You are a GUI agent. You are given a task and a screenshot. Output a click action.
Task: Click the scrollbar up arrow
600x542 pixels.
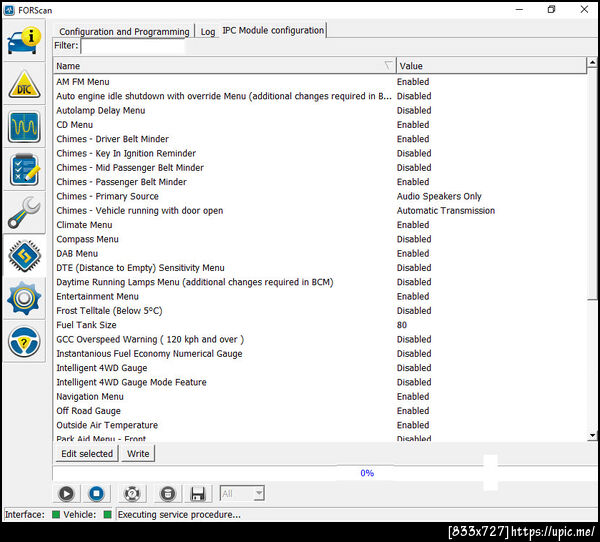point(592,62)
